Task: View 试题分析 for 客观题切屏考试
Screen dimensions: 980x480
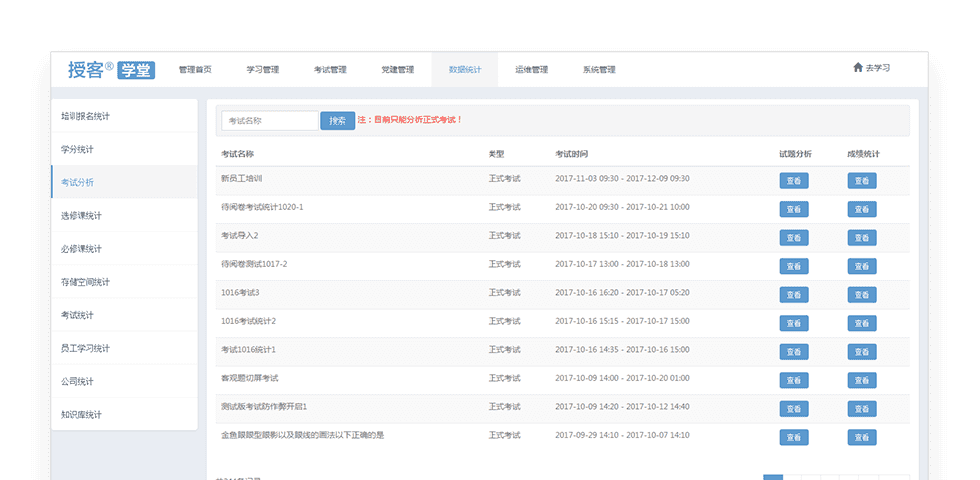Action: [794, 380]
